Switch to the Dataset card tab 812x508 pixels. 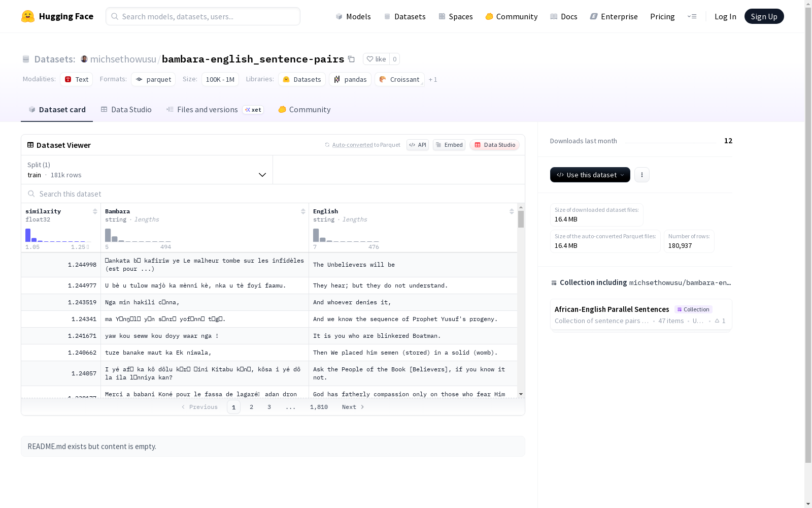click(x=57, y=109)
